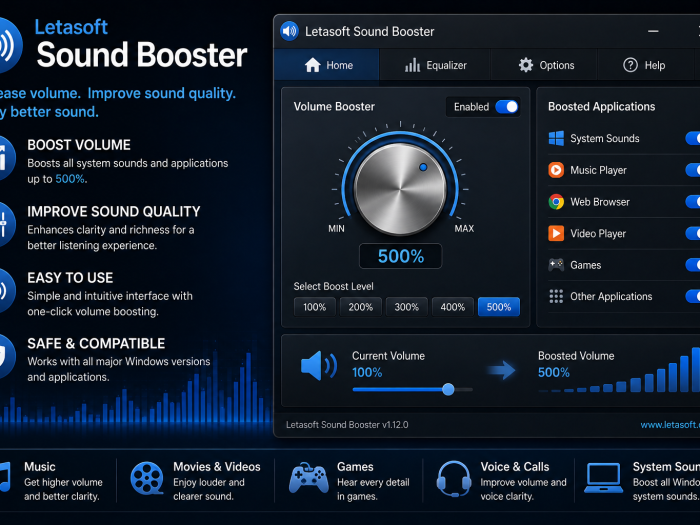The image size is (700, 525).
Task: Click the Current Volume 100% value
Action: [x=367, y=372]
